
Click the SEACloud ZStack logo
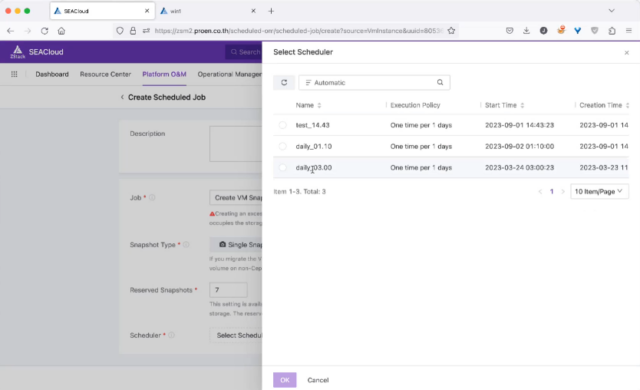(17, 52)
